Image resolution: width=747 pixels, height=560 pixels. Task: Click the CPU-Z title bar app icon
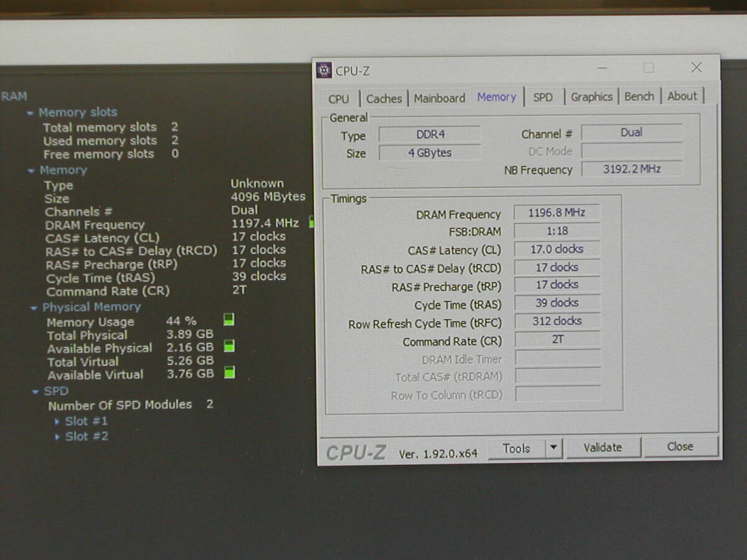[324, 70]
